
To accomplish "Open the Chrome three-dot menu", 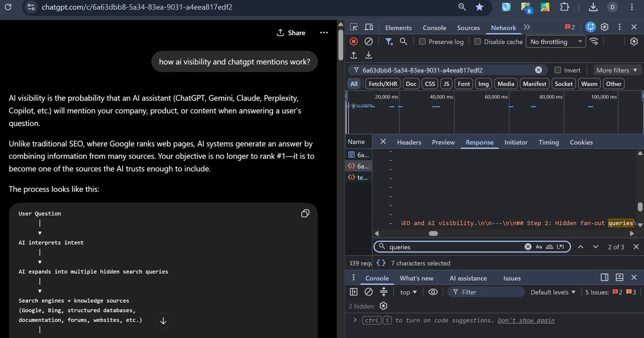I will coord(632,7).
